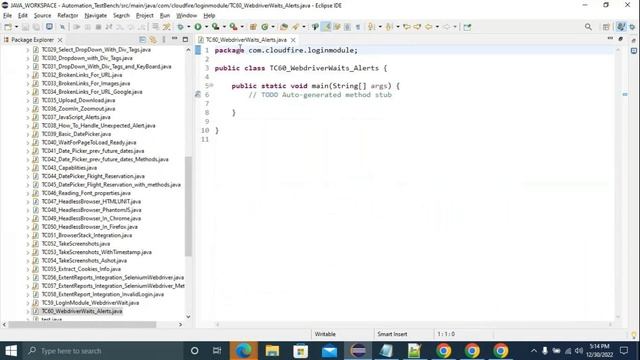
Task: Click the Windows Start button
Action: click(x=11, y=351)
